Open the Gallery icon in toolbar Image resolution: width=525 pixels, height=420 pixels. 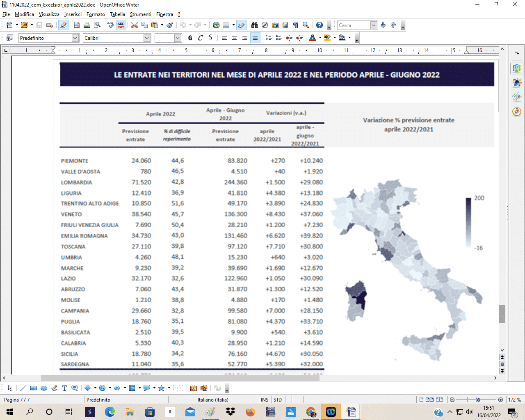[x=275, y=25]
